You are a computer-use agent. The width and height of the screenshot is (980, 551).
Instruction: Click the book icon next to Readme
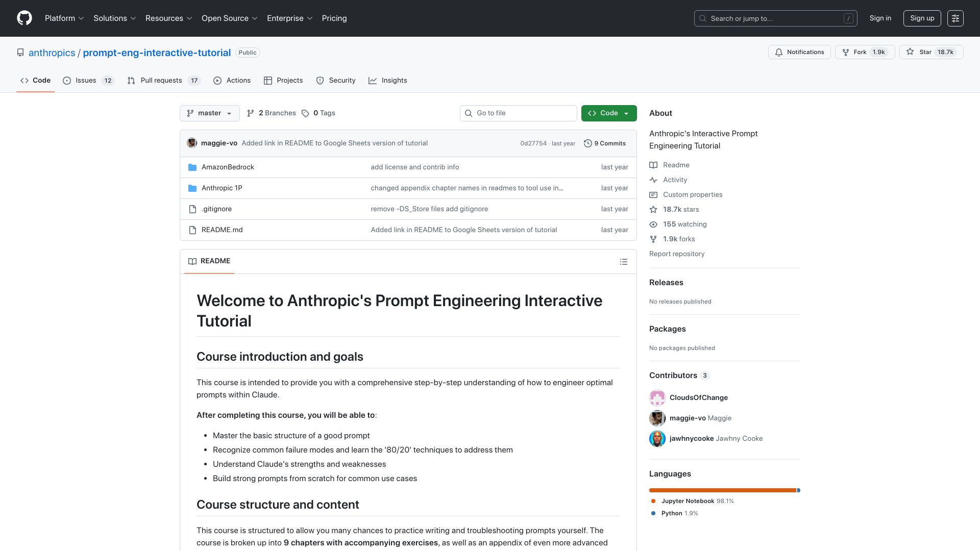pyautogui.click(x=653, y=165)
